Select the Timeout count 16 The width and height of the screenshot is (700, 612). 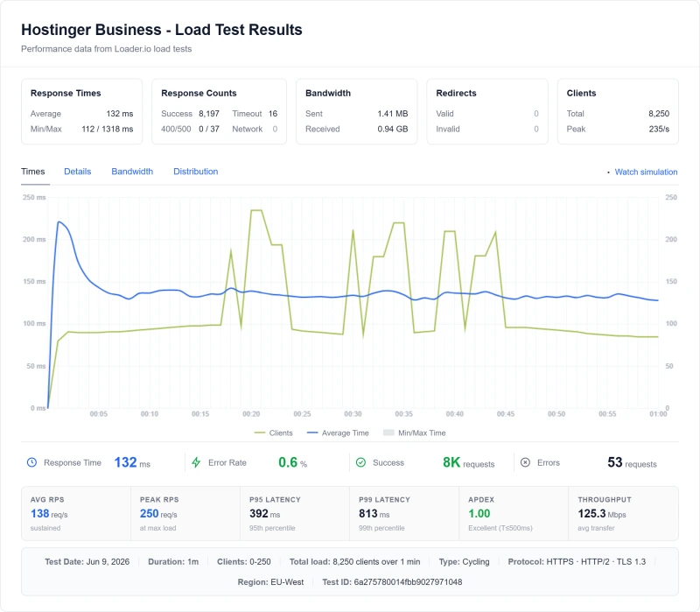point(273,114)
